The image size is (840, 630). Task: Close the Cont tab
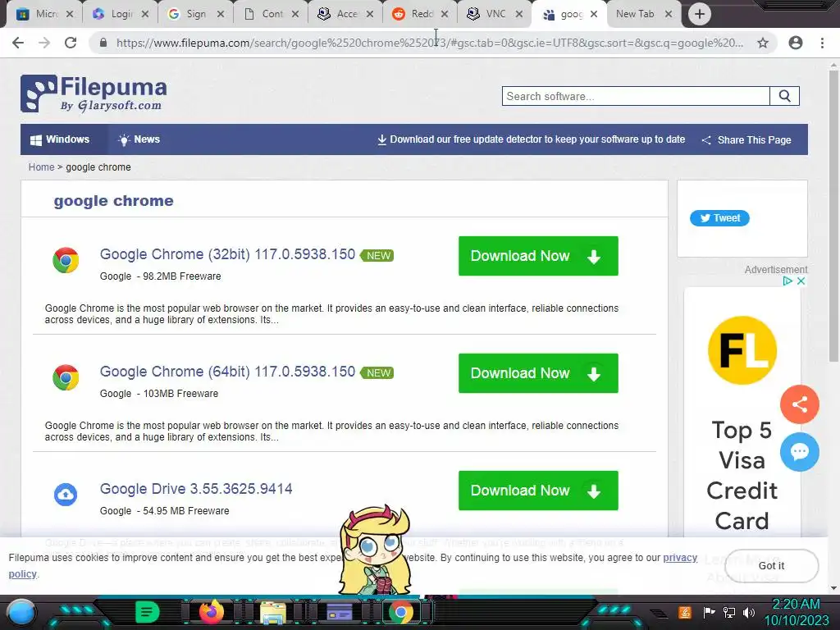tap(295, 15)
